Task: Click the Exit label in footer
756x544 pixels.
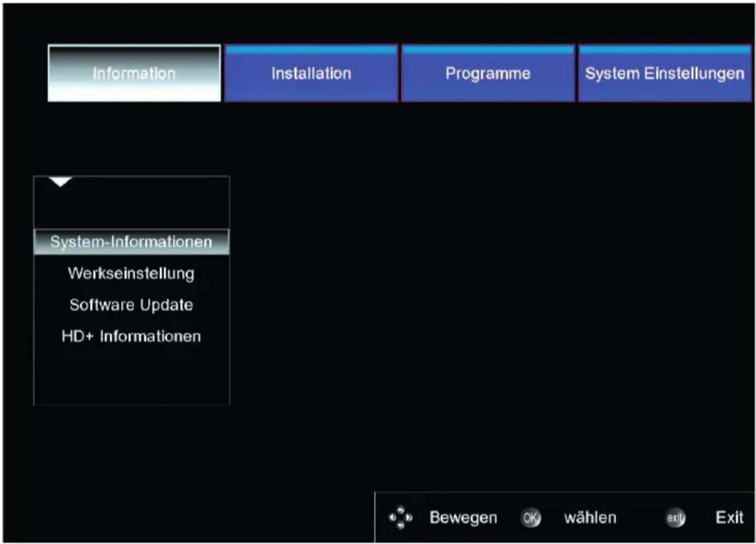Action: tap(729, 517)
